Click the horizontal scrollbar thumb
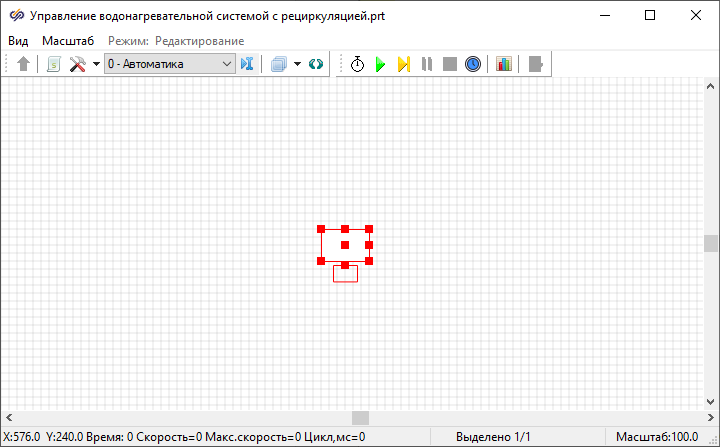720x447 pixels. pyautogui.click(x=360, y=418)
